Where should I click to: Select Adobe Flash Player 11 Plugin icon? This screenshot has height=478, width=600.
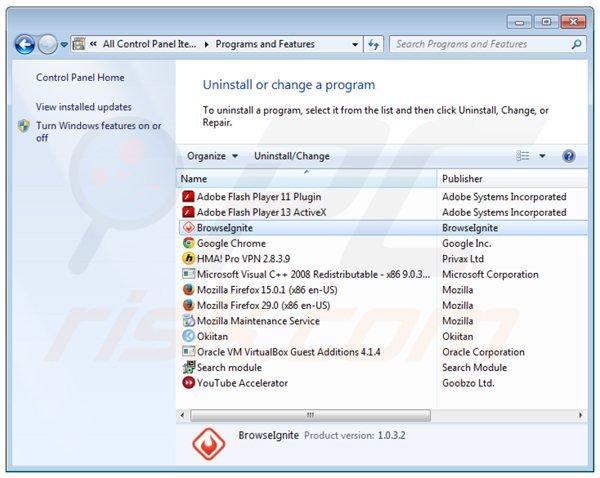click(188, 197)
